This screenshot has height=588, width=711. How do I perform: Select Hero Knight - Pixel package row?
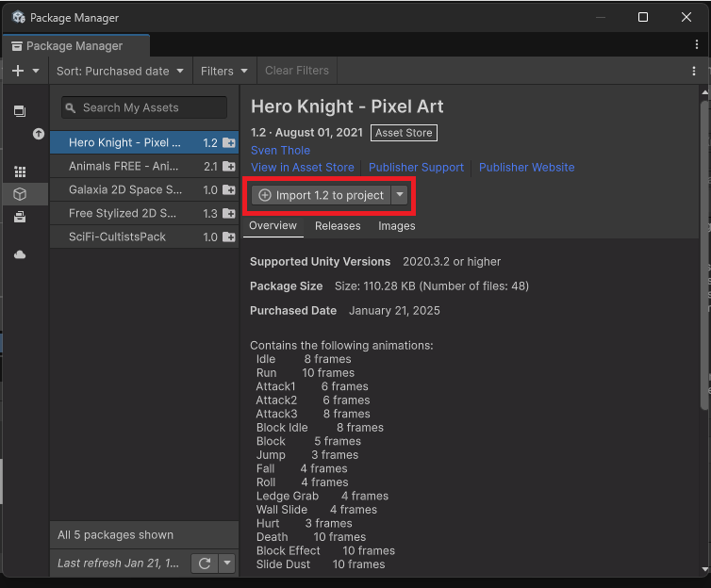[144, 142]
